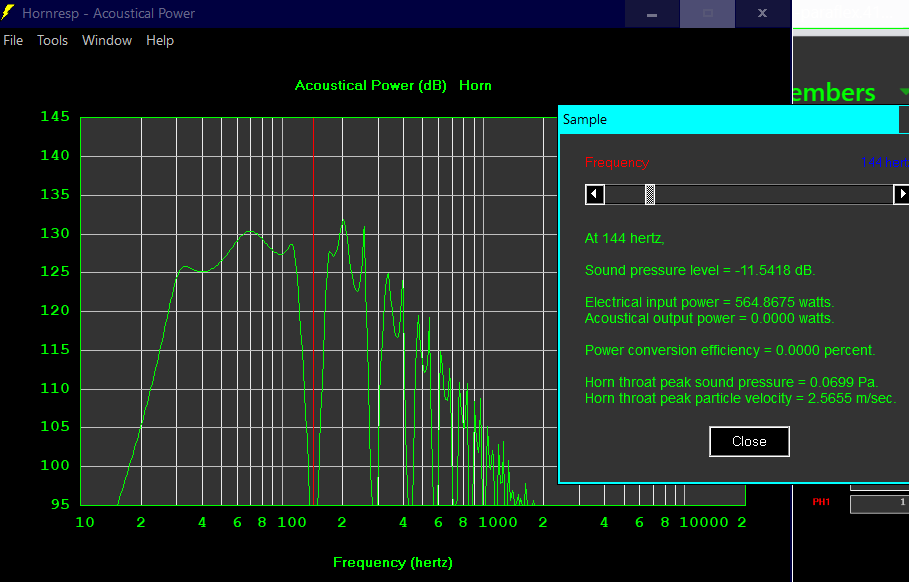Open the Help menu
The image size is (909, 582).
(159, 41)
